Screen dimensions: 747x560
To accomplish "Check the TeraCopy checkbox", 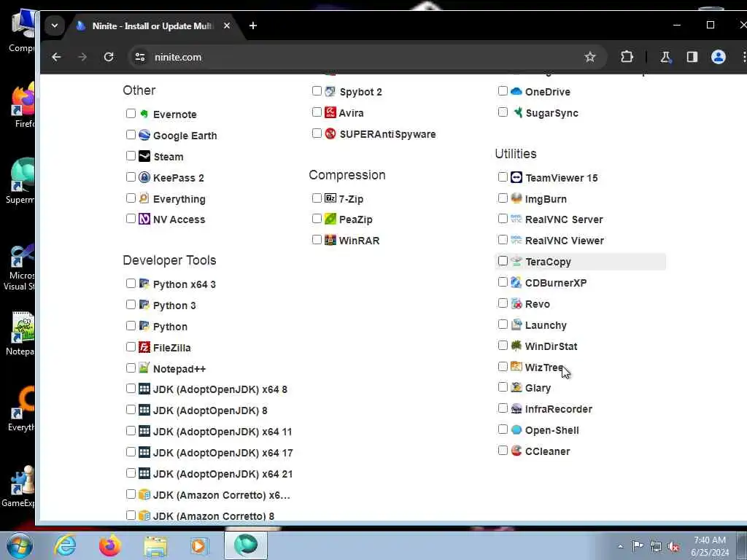I will coord(503,260).
